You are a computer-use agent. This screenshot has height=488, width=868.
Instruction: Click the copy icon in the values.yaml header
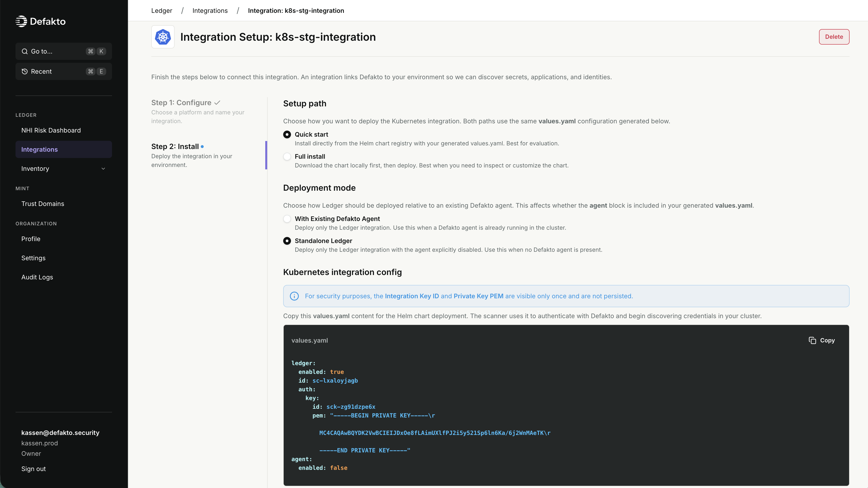(x=812, y=340)
